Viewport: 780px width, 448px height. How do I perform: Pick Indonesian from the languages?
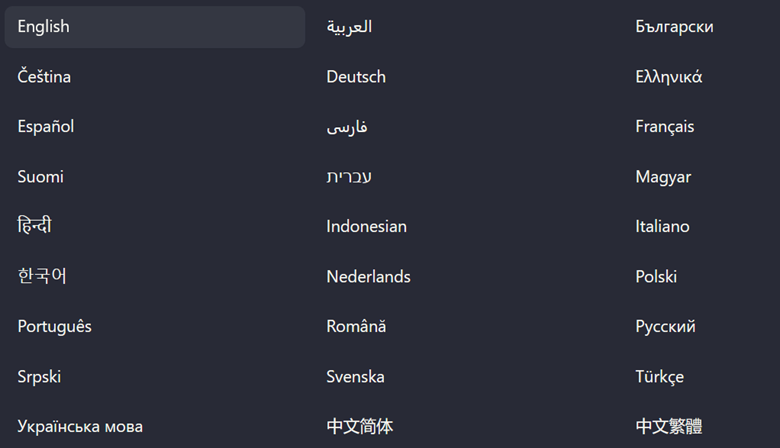(x=366, y=227)
